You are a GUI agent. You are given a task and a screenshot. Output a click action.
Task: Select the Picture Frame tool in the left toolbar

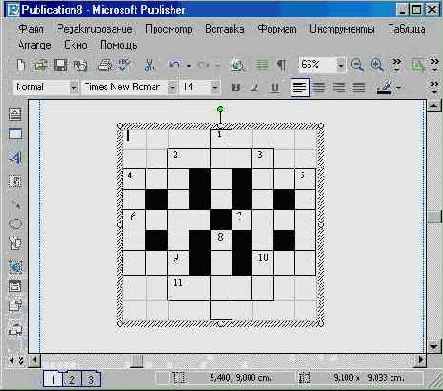[16, 182]
